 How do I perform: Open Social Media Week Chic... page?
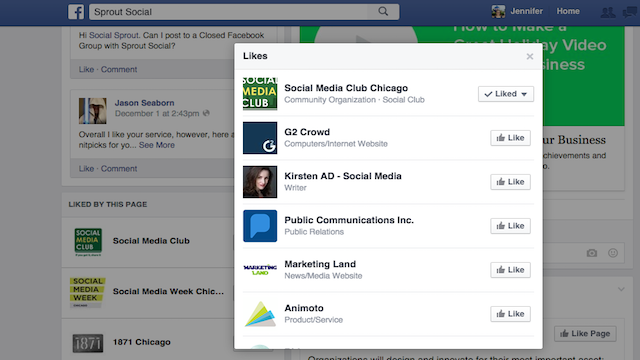pyautogui.click(x=168, y=291)
